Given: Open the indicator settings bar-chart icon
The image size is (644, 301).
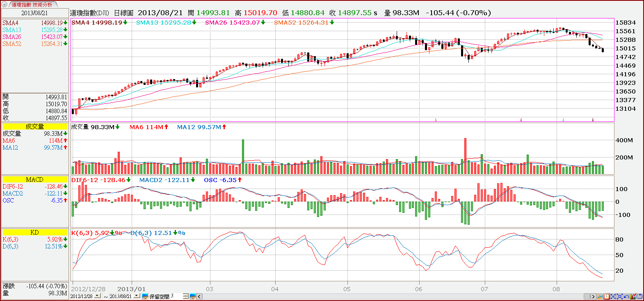Looking at the screenshot, I should pos(633,296).
